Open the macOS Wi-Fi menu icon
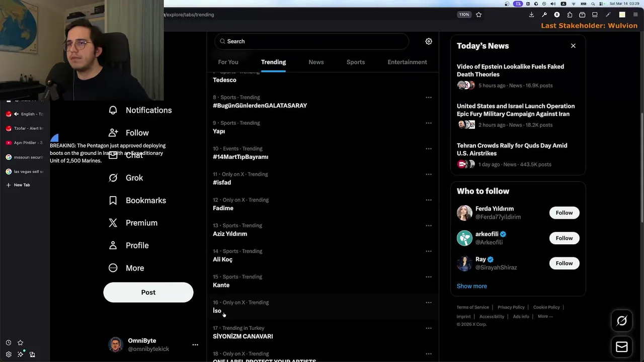 (574, 4)
